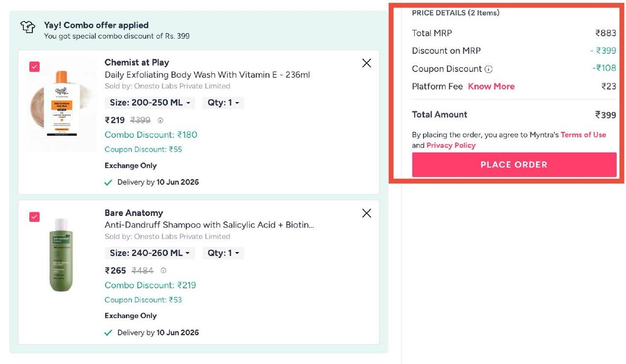Click the ₹219 price of body wash
626x364 pixels.
pyautogui.click(x=115, y=120)
